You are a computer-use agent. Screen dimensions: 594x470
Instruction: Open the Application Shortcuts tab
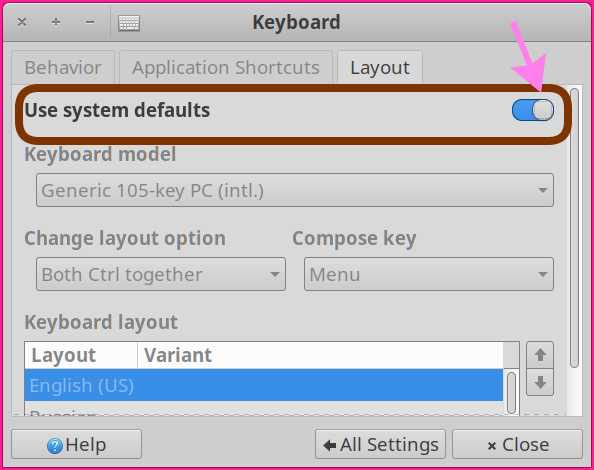[x=226, y=68]
